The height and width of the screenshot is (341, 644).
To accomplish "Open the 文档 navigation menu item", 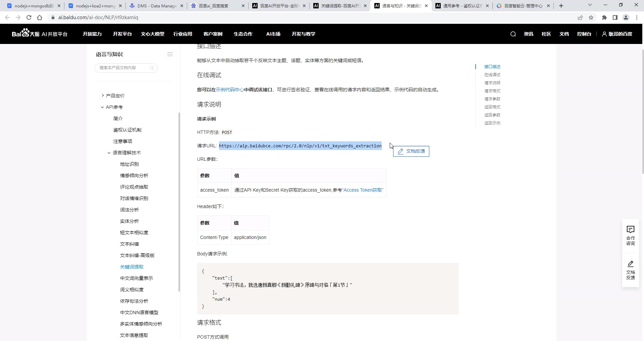I will 564,34.
